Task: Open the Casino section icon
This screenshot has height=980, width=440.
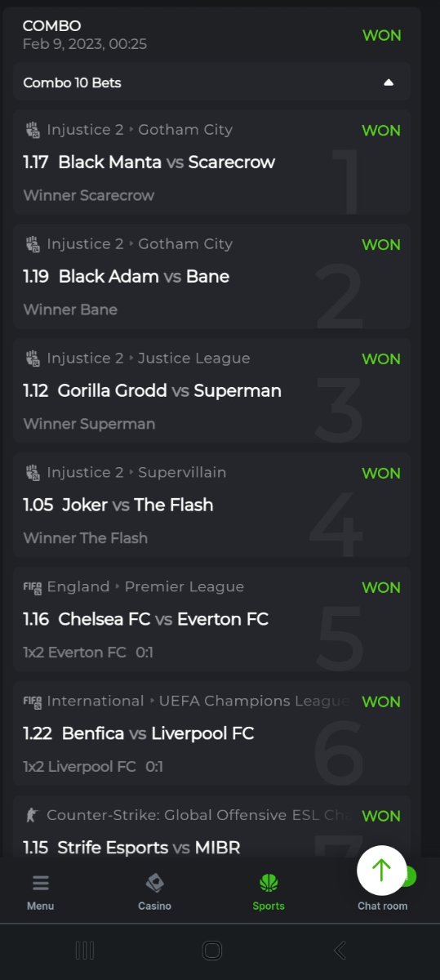Action: pos(154,883)
